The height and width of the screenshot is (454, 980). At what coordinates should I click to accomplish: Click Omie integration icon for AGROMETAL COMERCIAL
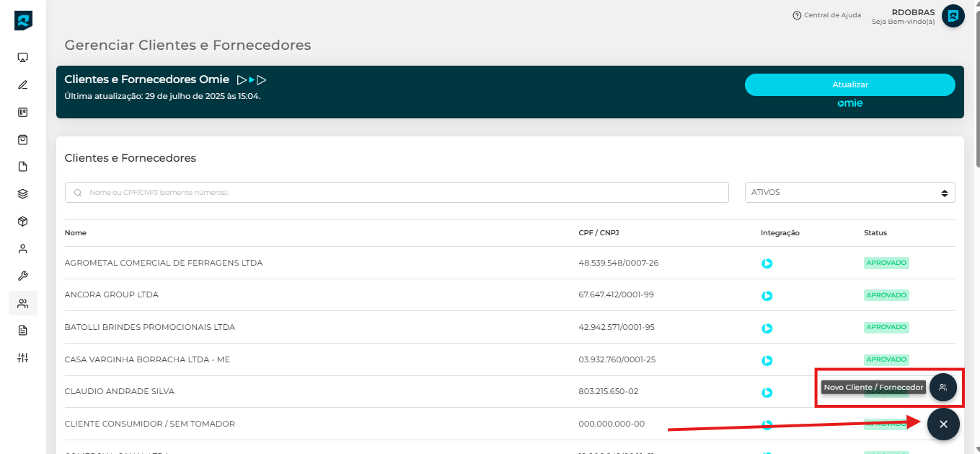767,263
